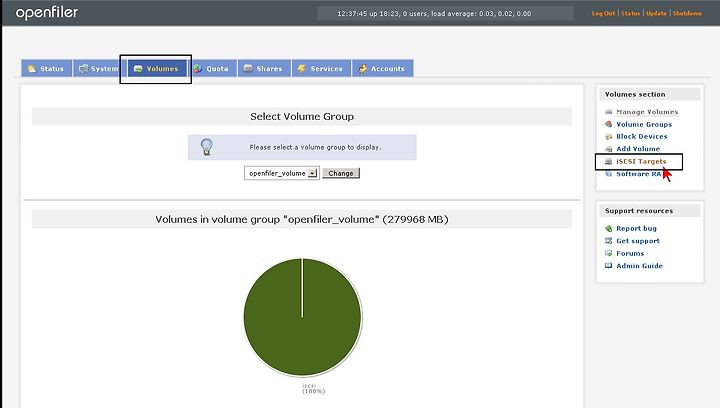Screen dimensions: 720x408
Task: Click the Forums icon
Action: point(608,253)
